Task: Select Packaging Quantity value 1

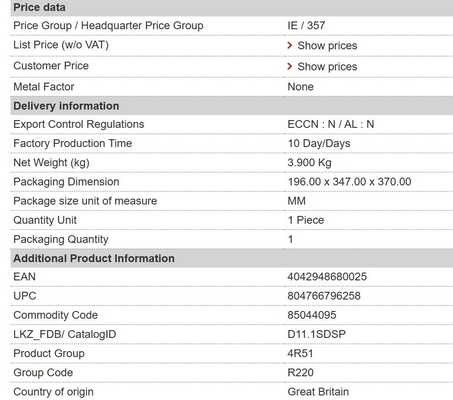Action: pyautogui.click(x=290, y=239)
